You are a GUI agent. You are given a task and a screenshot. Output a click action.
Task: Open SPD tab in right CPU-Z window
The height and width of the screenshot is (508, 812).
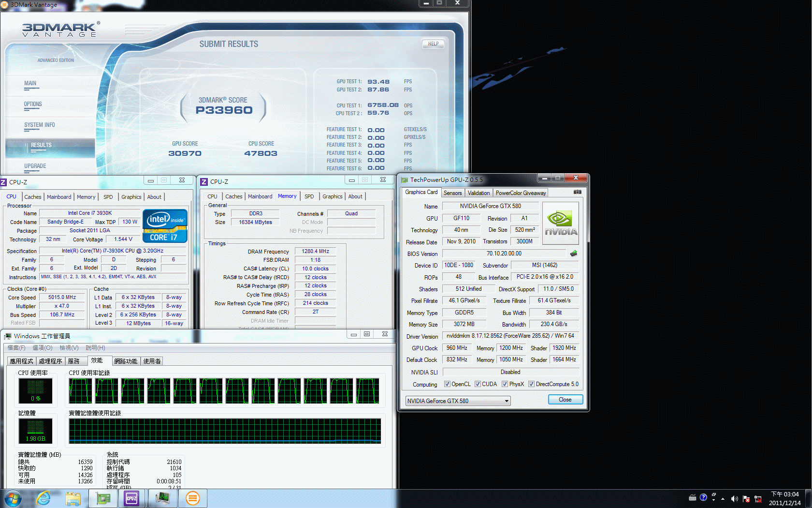tap(309, 196)
